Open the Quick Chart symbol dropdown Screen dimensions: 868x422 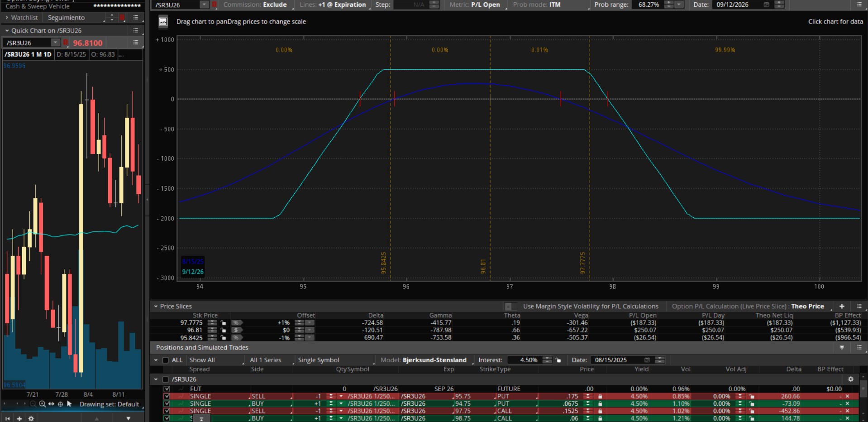55,43
